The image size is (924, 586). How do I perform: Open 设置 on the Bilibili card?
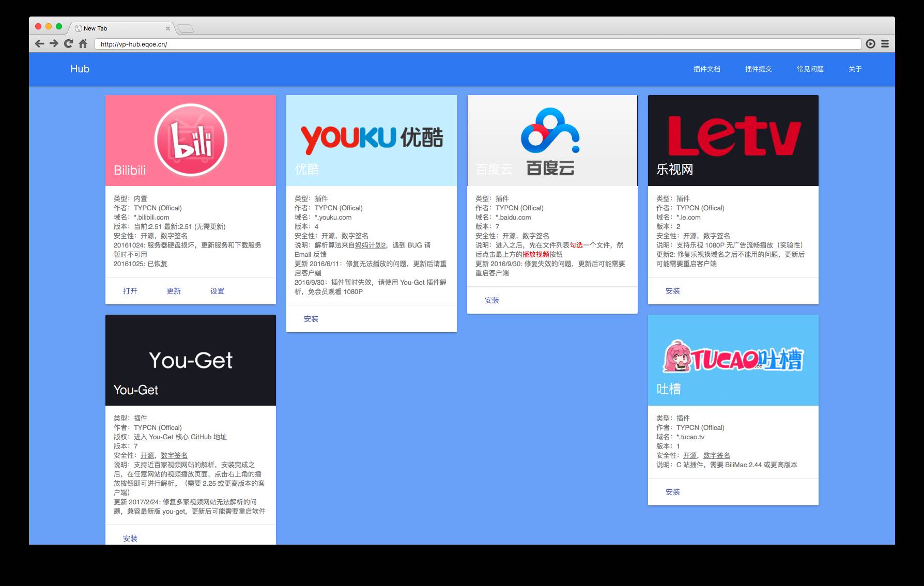click(x=217, y=291)
